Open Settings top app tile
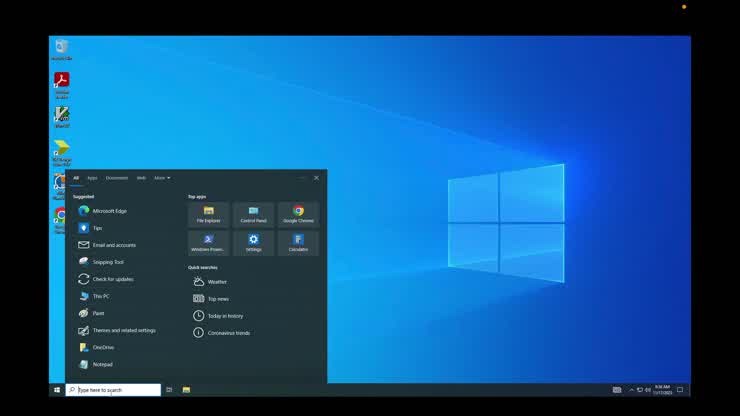Screen dimensions: 740x416 click(253, 243)
